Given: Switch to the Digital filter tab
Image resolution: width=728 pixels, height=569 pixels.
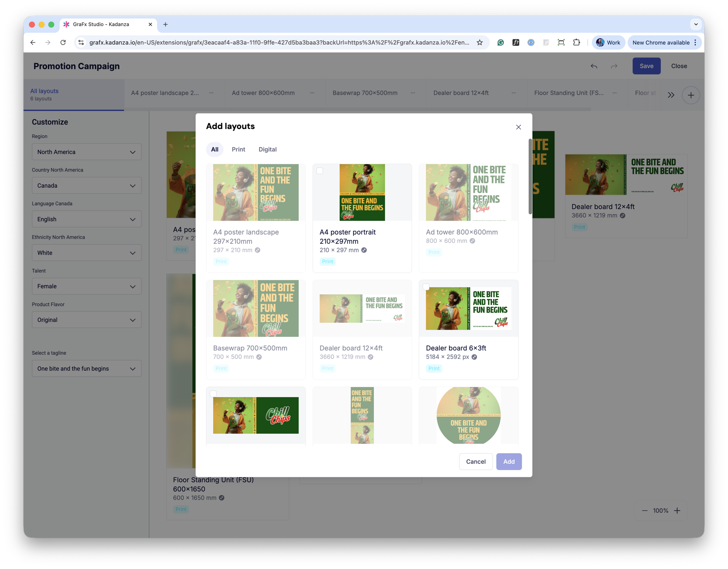Looking at the screenshot, I should pos(267,149).
